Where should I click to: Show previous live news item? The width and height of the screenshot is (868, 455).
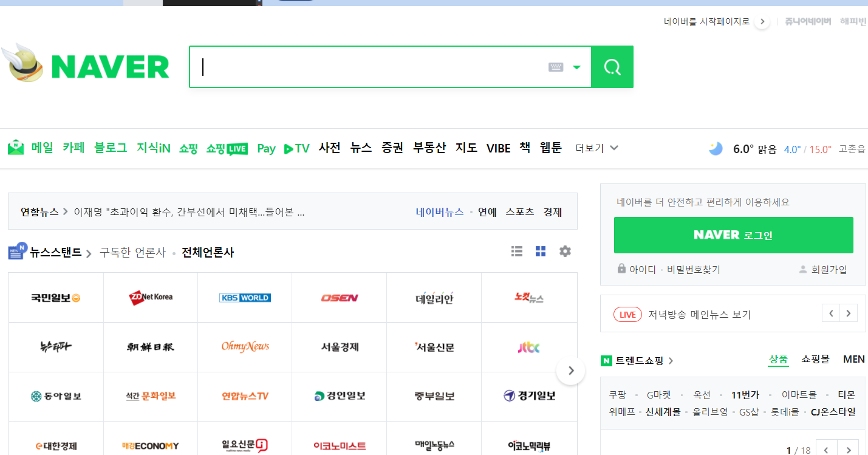(x=831, y=313)
